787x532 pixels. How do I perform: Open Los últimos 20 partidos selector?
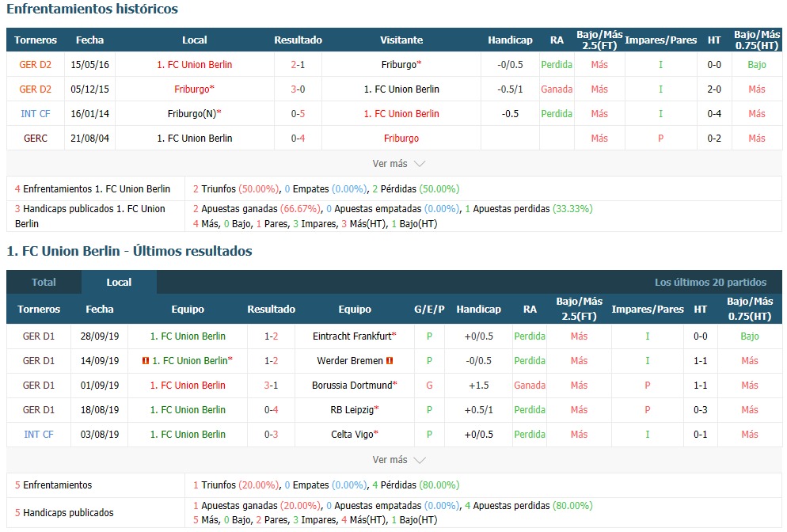pyautogui.click(x=710, y=282)
